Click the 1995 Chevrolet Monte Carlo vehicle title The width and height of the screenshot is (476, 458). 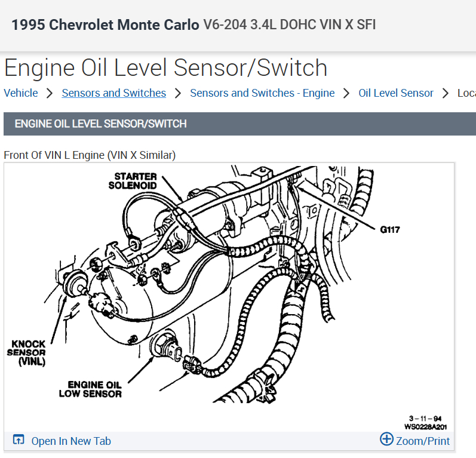pos(105,24)
